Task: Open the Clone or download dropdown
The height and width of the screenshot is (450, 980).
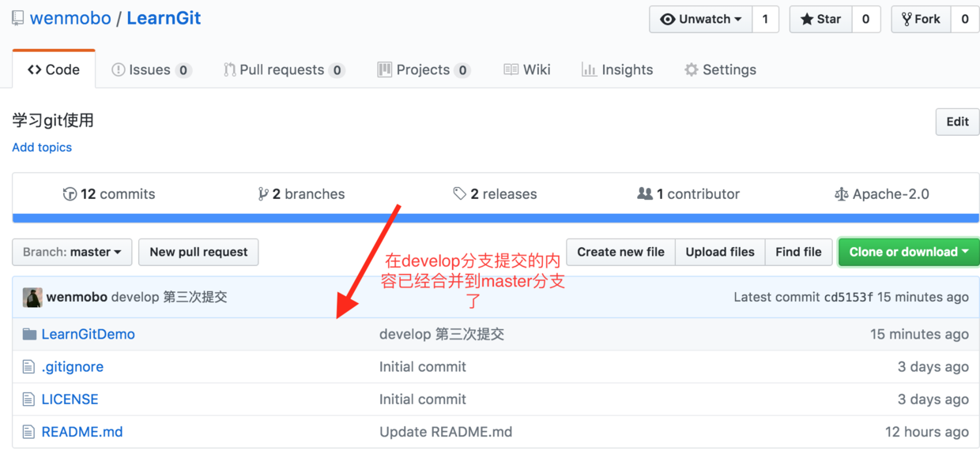Action: click(x=909, y=252)
